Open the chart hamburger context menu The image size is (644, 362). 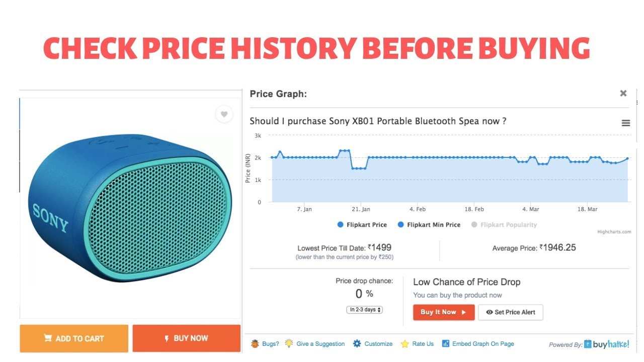pos(626,123)
